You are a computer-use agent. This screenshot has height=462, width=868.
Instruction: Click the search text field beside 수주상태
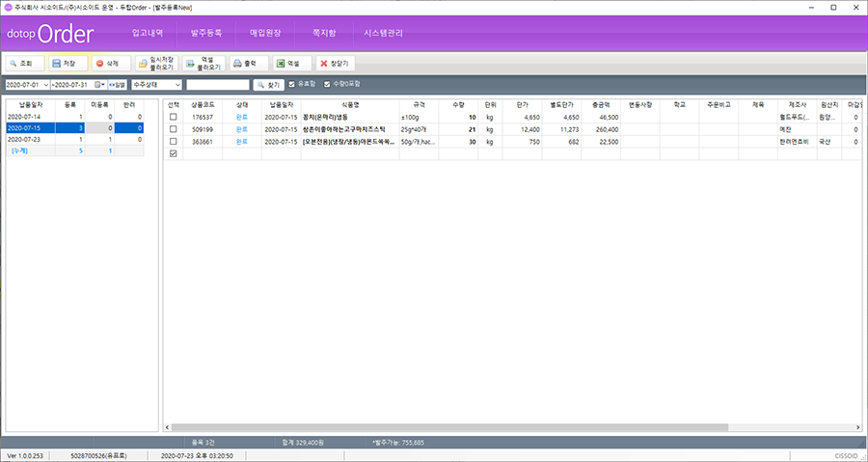click(x=217, y=85)
